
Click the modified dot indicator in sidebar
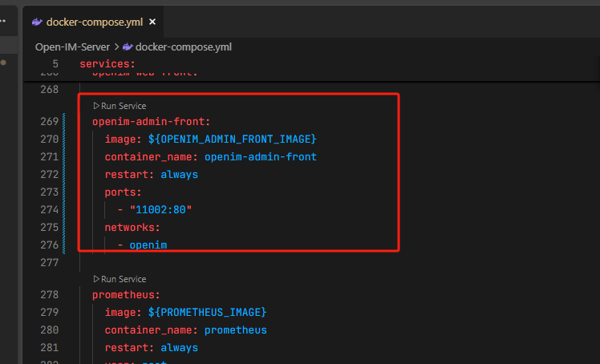3,61
